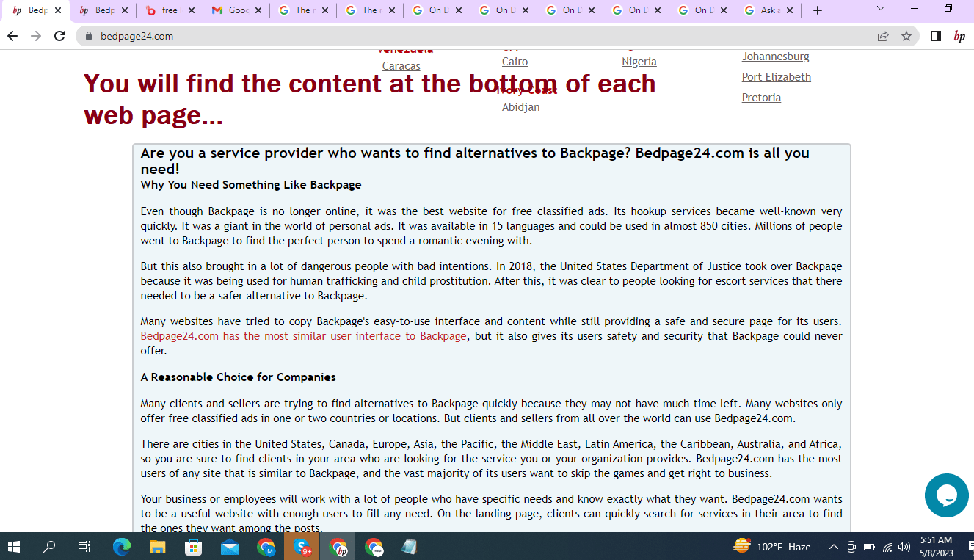Visit the Port Elizabeth link
This screenshot has height=560, width=974.
tap(777, 77)
